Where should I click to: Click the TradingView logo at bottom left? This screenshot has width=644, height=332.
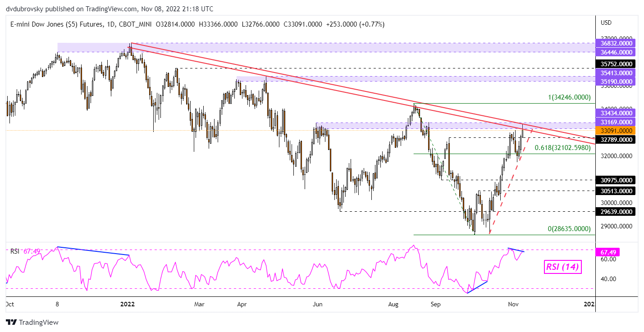(32, 323)
